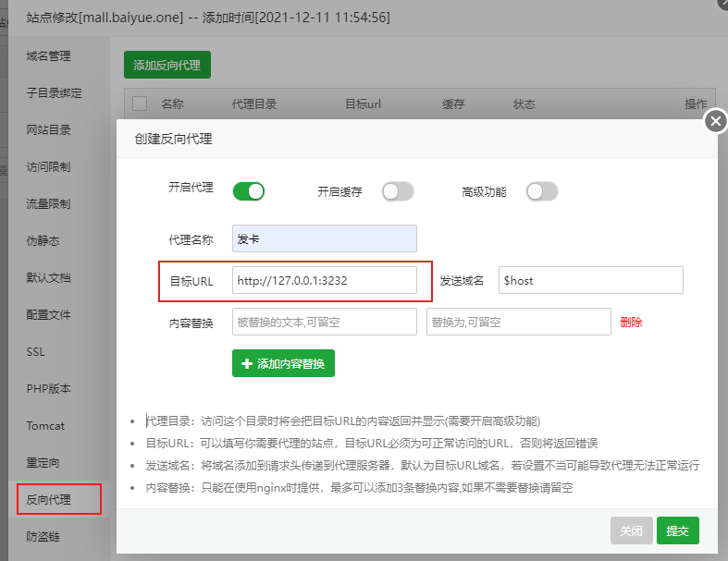Go to the 访问限制 tab
The image size is (728, 561).
(48, 167)
